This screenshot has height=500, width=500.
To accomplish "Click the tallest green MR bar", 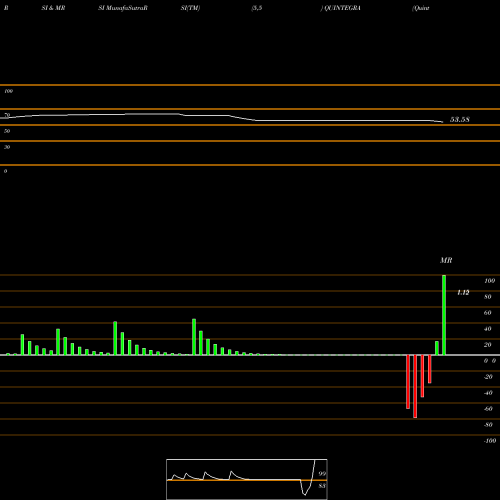I will pos(444,315).
